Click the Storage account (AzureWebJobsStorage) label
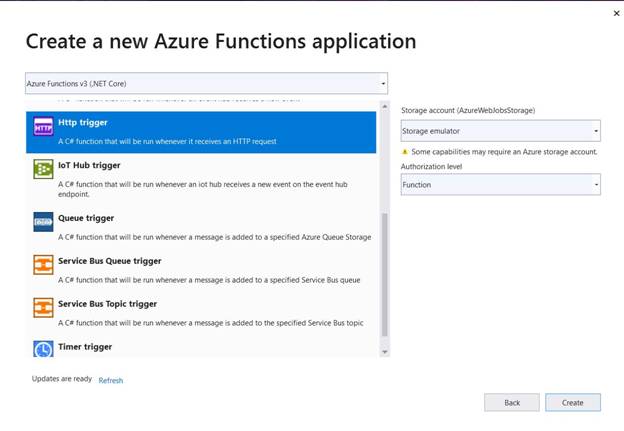Screen dimensions: 624x431 (468, 110)
